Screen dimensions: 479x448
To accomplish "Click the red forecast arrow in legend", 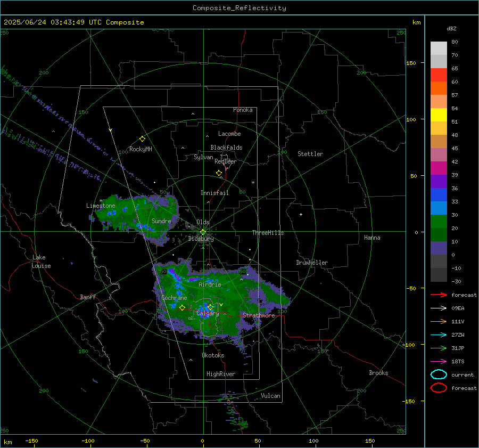I will click(439, 295).
